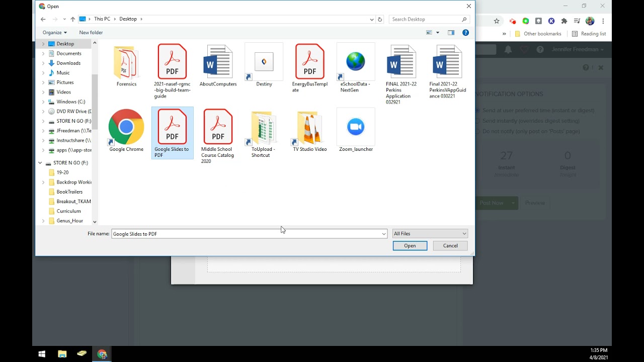
Task: Select the AboutComputers Word document
Action: [218, 62]
